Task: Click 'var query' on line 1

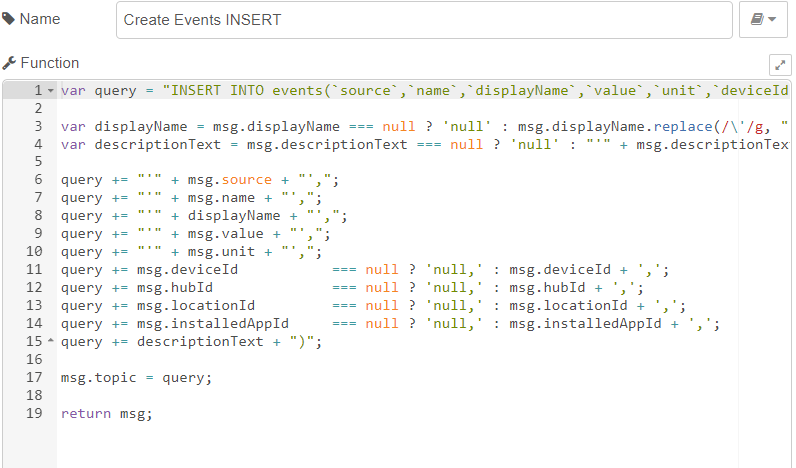Action: (98, 91)
